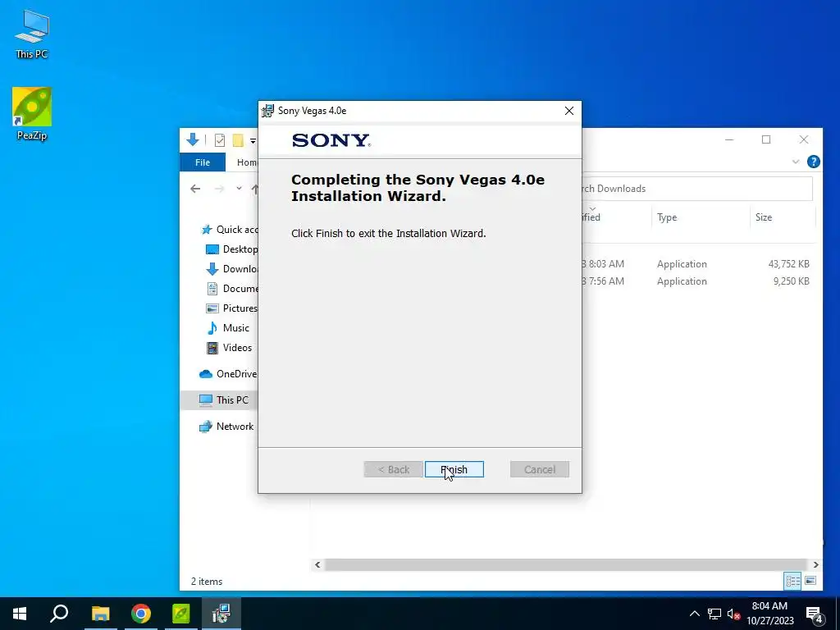Image resolution: width=840 pixels, height=630 pixels.
Task: Select the file row sized 43,752 KB
Action: pos(697,264)
